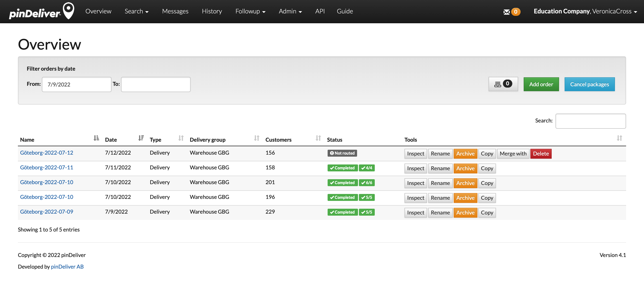Open the messages envelope icon
644x282 pixels.
[506, 12]
